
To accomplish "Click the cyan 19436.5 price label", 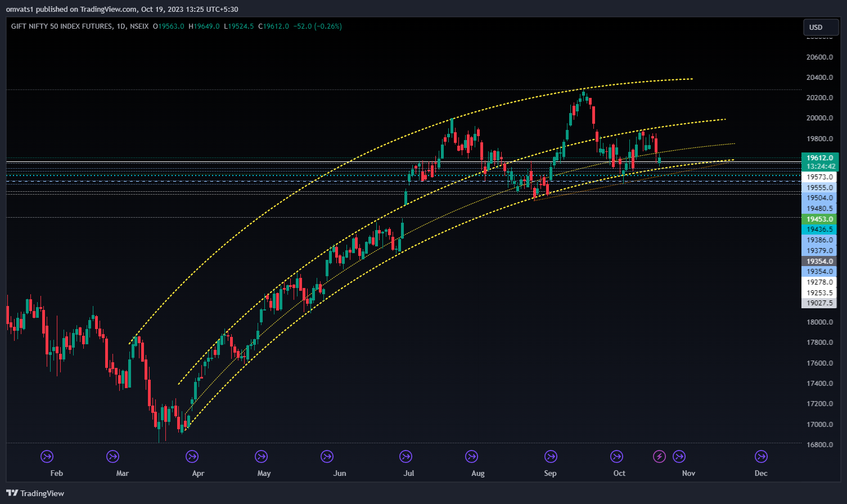I will 819,229.
